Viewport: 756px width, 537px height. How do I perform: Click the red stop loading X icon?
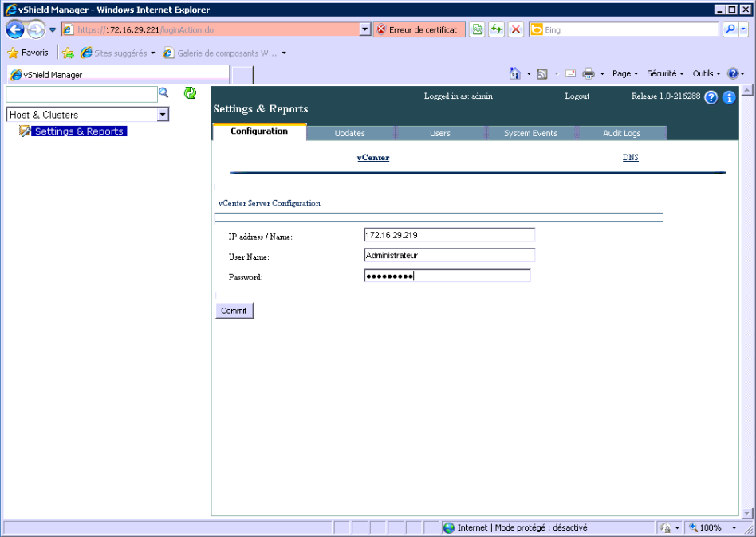click(x=516, y=29)
